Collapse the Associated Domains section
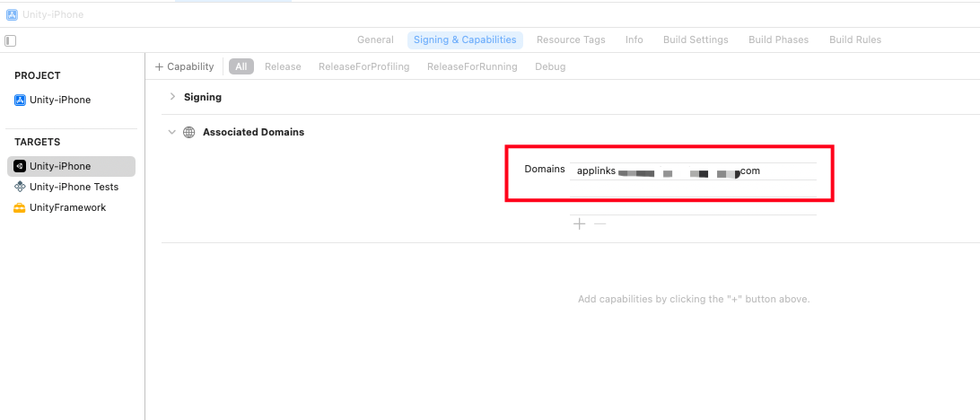Viewport: 980px width, 420px height. 172,133
